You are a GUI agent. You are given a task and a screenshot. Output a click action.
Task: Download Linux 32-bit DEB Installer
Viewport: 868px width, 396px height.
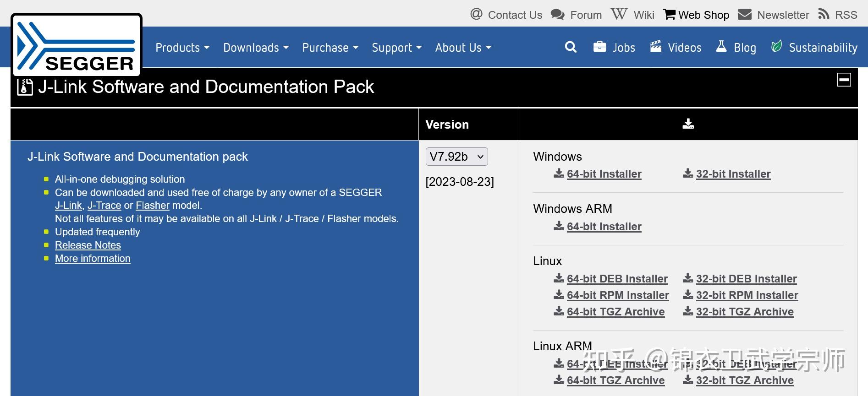coord(747,279)
